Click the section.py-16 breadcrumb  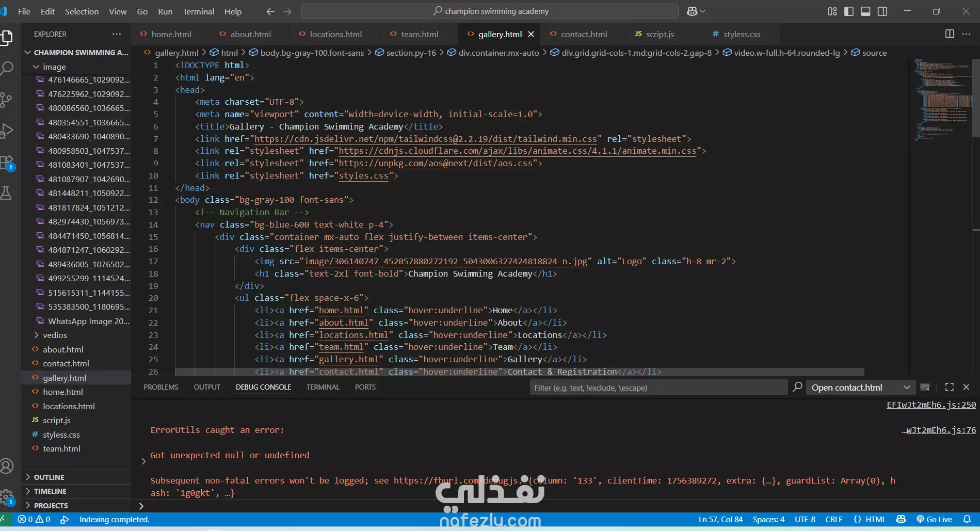(x=406, y=53)
